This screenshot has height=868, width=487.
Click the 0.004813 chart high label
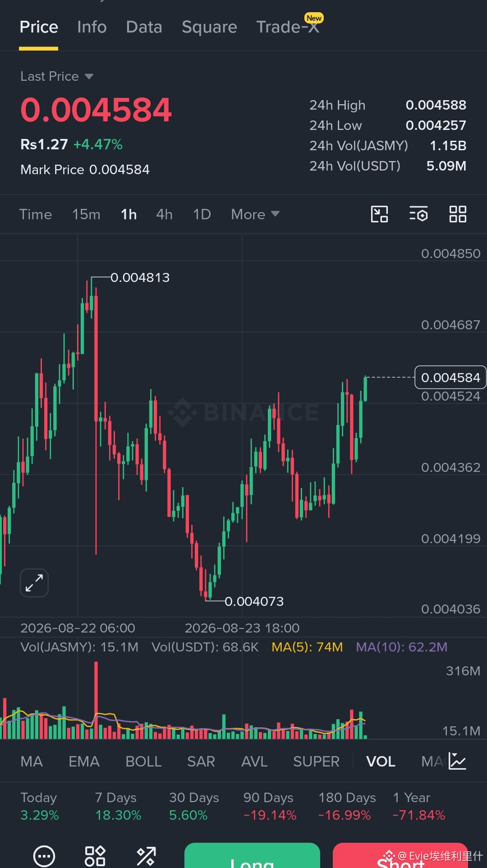(x=140, y=277)
